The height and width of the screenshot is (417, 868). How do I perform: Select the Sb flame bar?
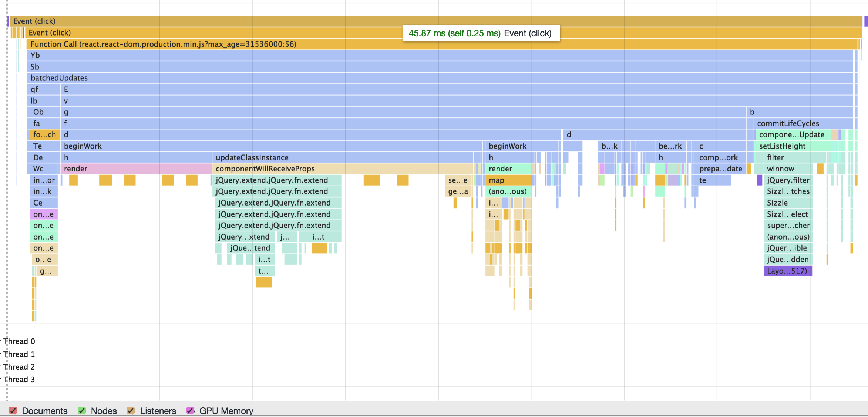(x=440, y=67)
